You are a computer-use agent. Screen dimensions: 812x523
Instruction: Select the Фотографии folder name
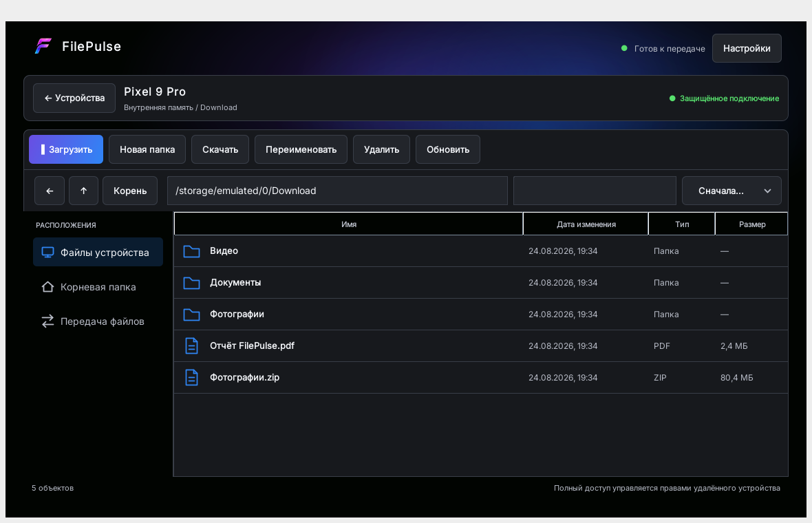tap(237, 314)
